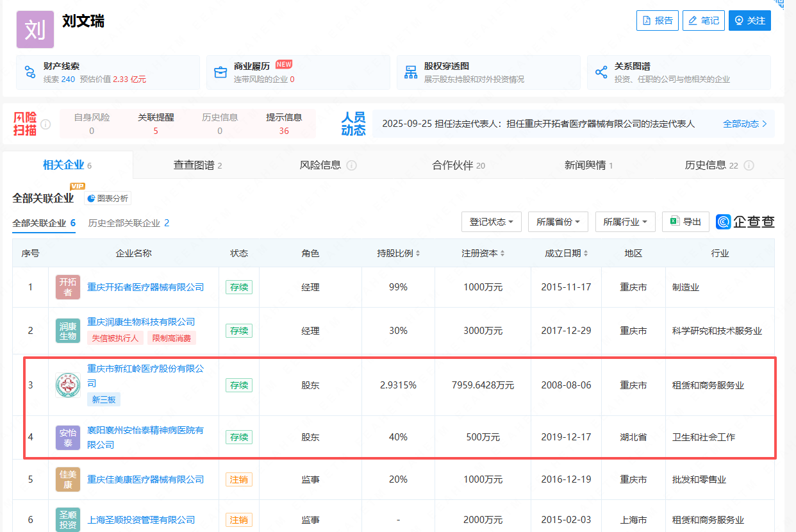Expand the 登记状态 dropdown filter
Screen dimensions: 796x532
[x=491, y=222]
